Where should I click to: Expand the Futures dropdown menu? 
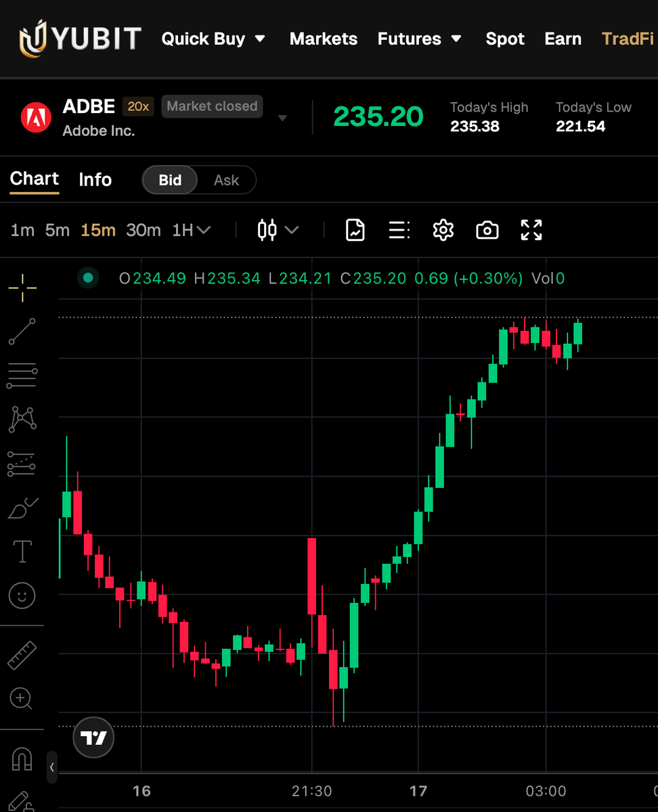coord(420,39)
